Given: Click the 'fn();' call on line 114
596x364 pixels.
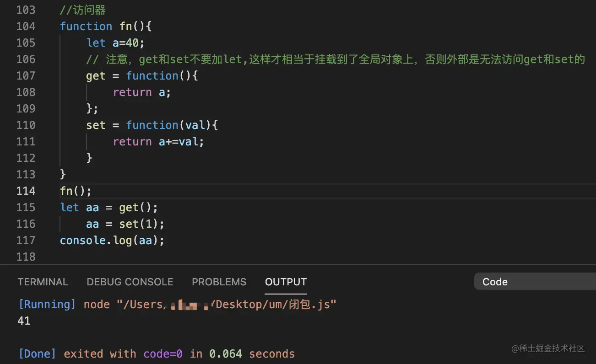Looking at the screenshot, I should (76, 191).
